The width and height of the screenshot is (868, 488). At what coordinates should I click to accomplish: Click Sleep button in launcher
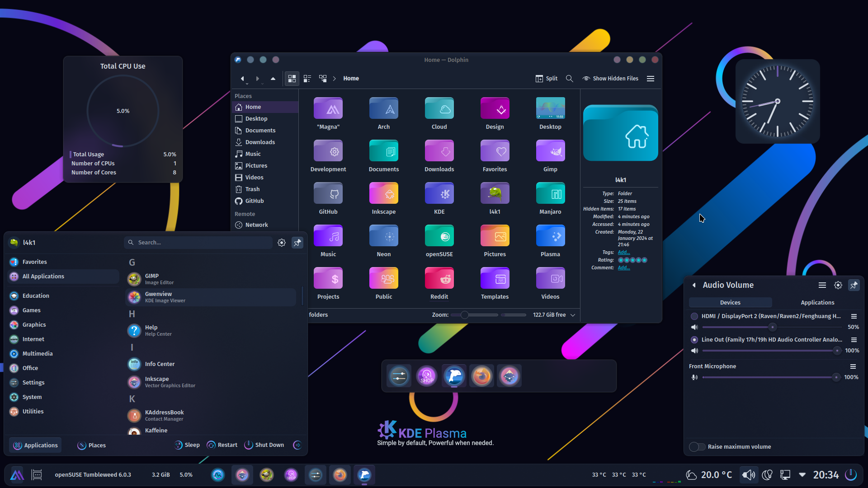(x=187, y=446)
